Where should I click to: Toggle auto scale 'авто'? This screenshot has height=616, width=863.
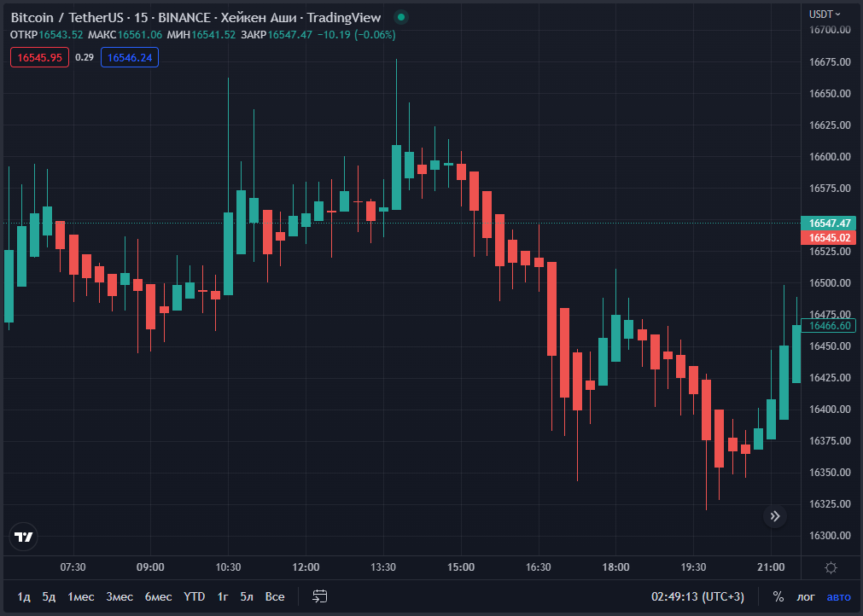pyautogui.click(x=838, y=596)
